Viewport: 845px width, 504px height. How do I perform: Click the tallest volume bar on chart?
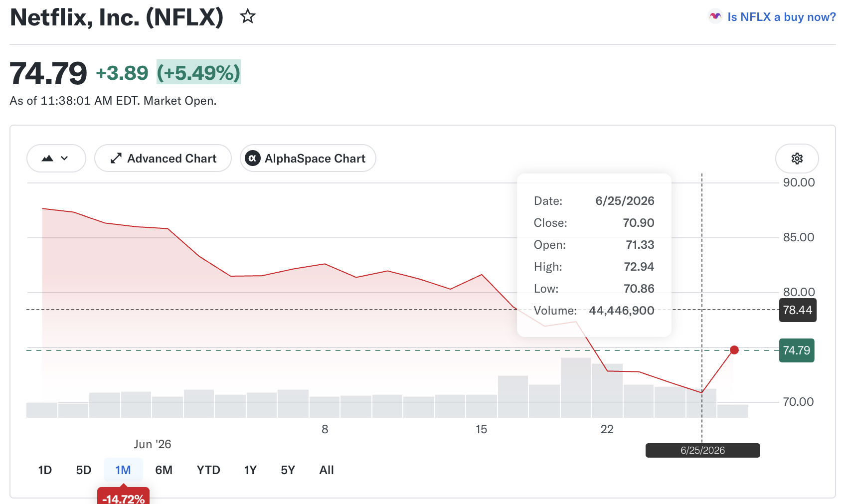[x=576, y=387]
